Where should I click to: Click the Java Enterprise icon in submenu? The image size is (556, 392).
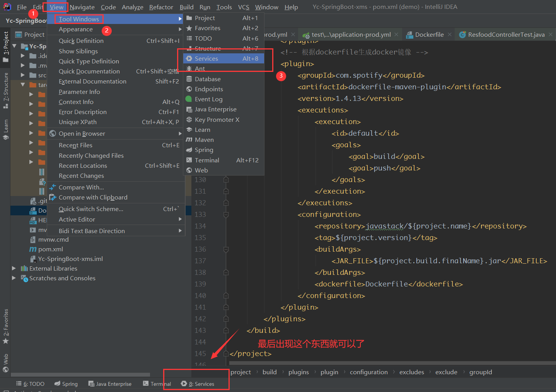(x=189, y=109)
